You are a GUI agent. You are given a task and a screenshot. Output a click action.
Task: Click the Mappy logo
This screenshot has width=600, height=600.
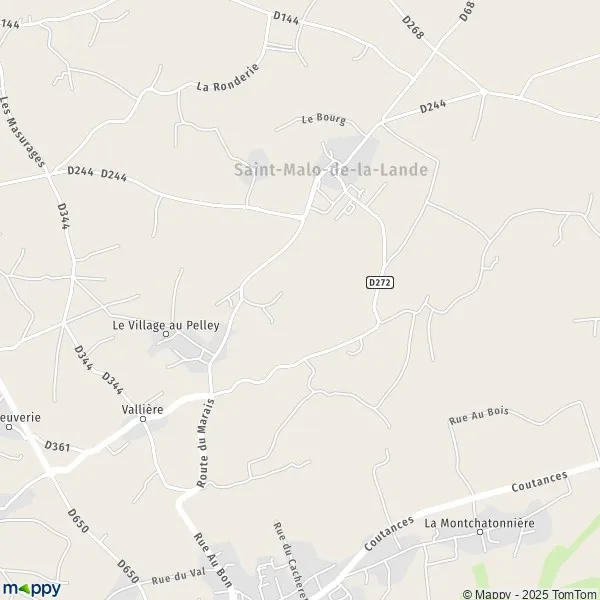(x=31, y=588)
